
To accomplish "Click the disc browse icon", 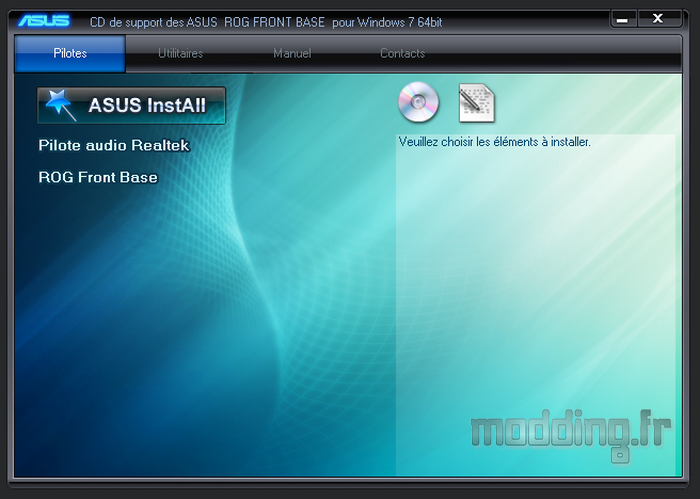I will click(418, 102).
